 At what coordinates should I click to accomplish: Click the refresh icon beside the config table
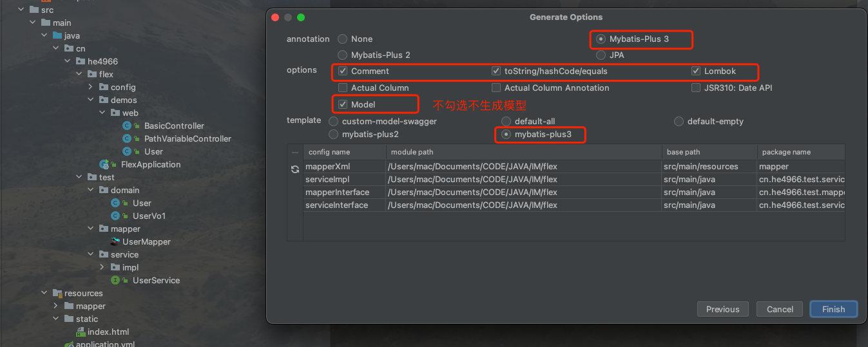[295, 169]
